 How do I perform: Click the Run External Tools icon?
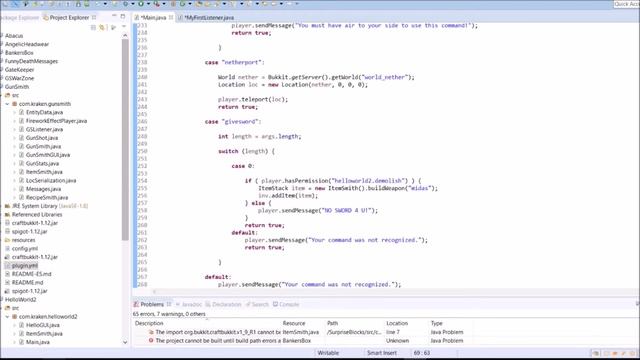coord(157,4)
